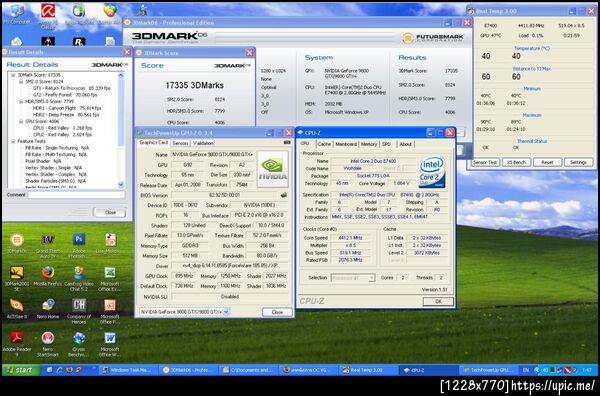This screenshot has height=396, width=600.
Task: Click the NVIDIA logo in GPU-Z
Action: click(272, 169)
